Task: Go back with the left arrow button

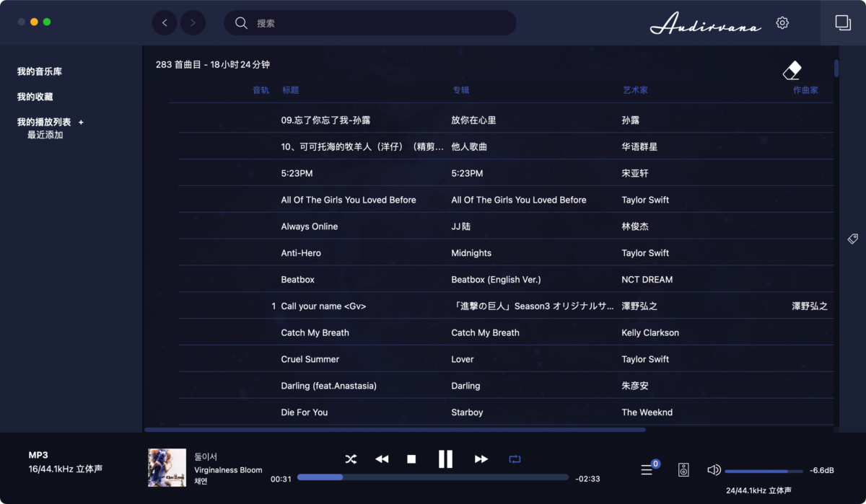Action: (165, 23)
